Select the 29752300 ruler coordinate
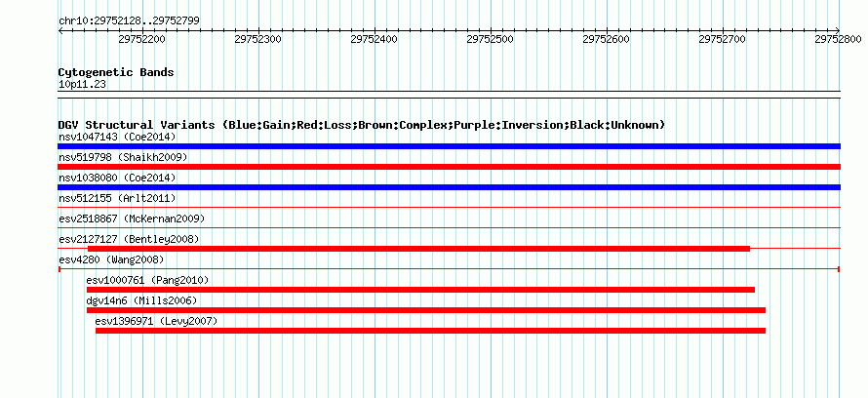Screen dimensions: 868x398 (x=258, y=39)
